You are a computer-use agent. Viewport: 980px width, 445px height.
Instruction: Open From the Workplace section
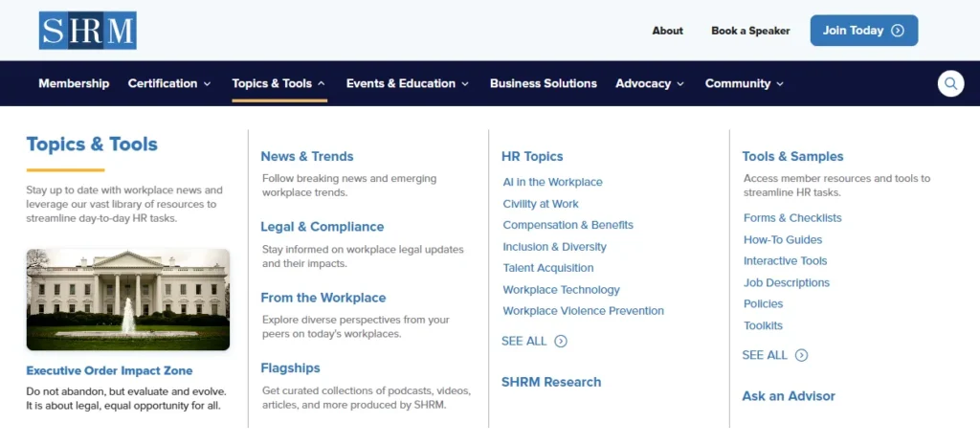(323, 298)
